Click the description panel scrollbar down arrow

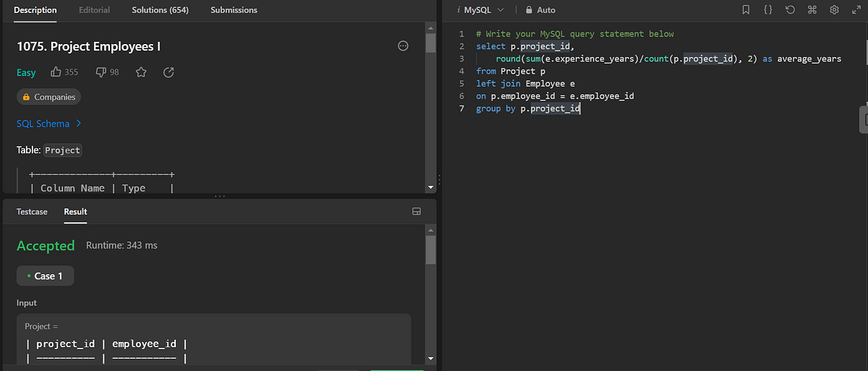(x=431, y=187)
